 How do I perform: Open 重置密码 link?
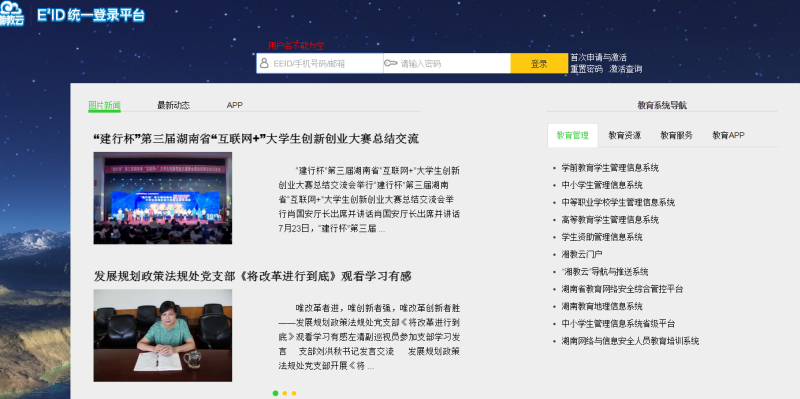coord(586,69)
